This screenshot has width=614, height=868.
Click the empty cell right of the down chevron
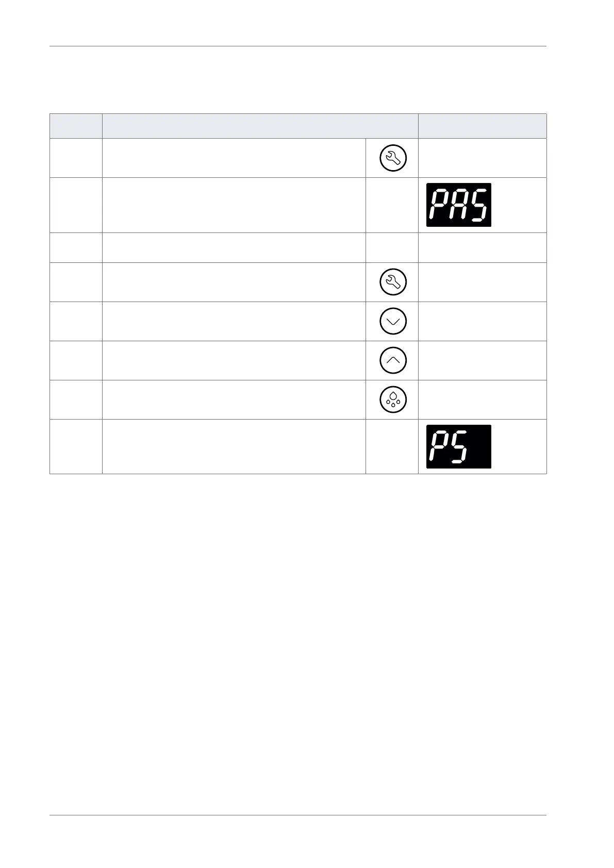coord(483,321)
